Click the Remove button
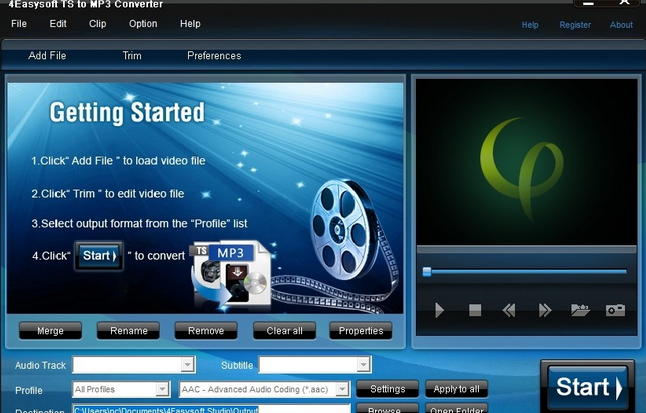The height and width of the screenshot is (413, 646). point(206,331)
